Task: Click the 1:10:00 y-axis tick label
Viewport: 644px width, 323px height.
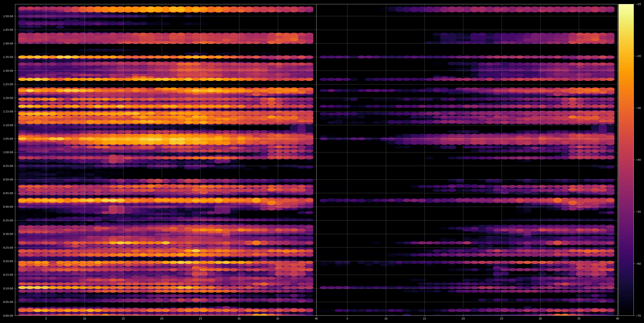Action: [x=8, y=125]
